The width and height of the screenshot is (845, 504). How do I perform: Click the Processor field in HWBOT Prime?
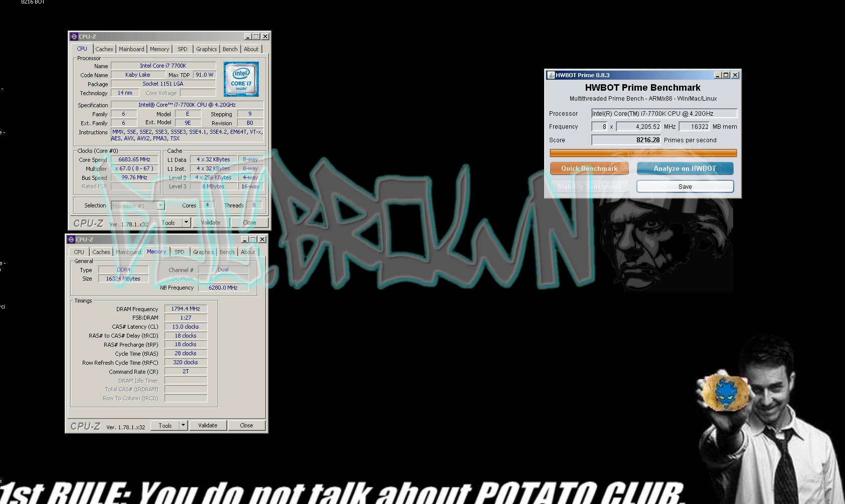click(664, 114)
